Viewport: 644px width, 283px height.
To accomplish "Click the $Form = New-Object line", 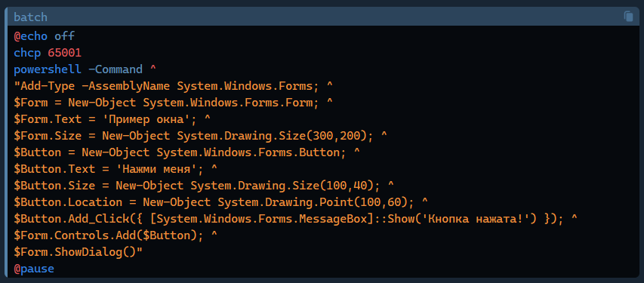I will click(174, 103).
